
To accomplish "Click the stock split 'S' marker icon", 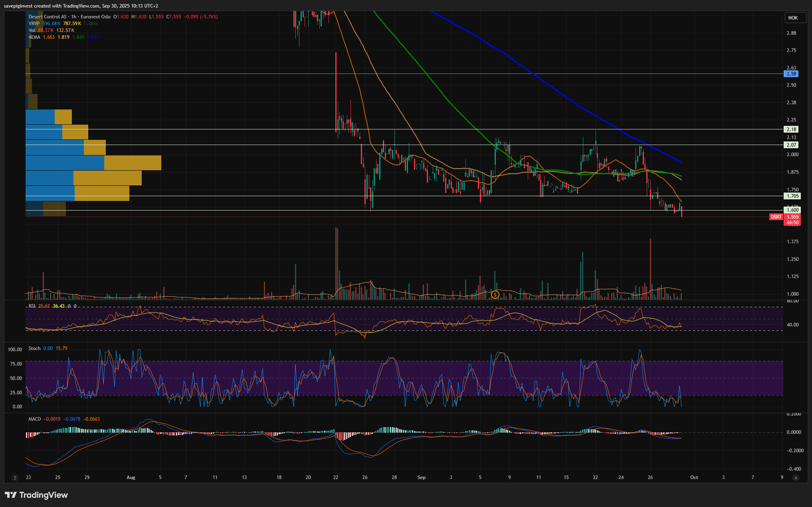I will coord(495,295).
